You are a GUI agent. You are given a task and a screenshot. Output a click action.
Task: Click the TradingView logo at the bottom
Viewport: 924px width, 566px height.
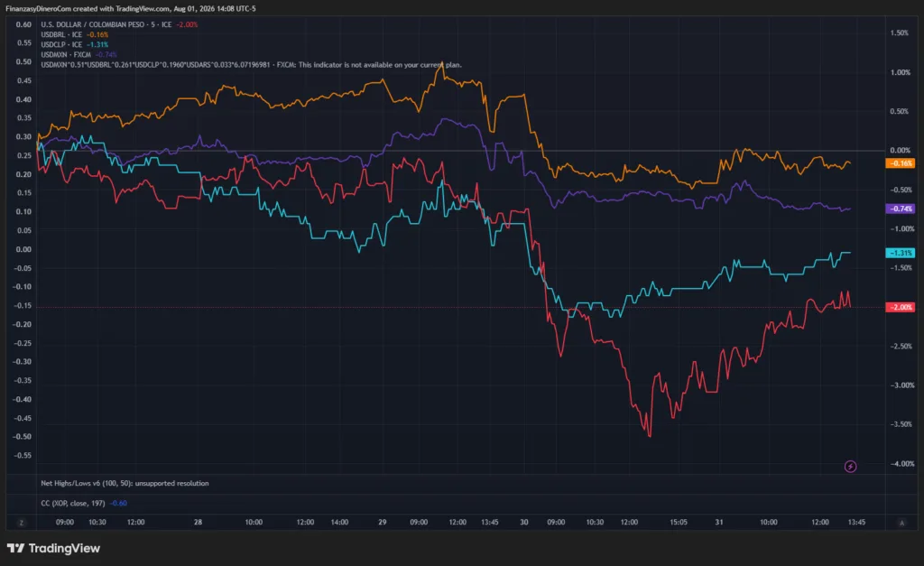pos(53,548)
